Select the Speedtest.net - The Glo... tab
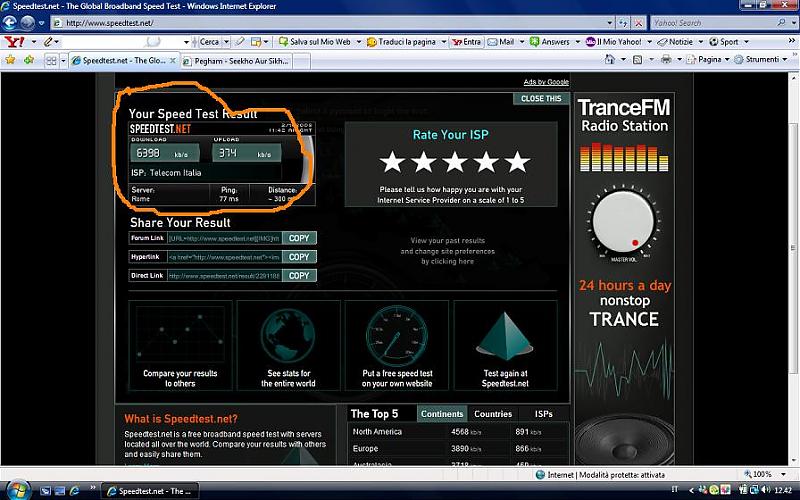The width and height of the screenshot is (800, 500). click(x=124, y=61)
